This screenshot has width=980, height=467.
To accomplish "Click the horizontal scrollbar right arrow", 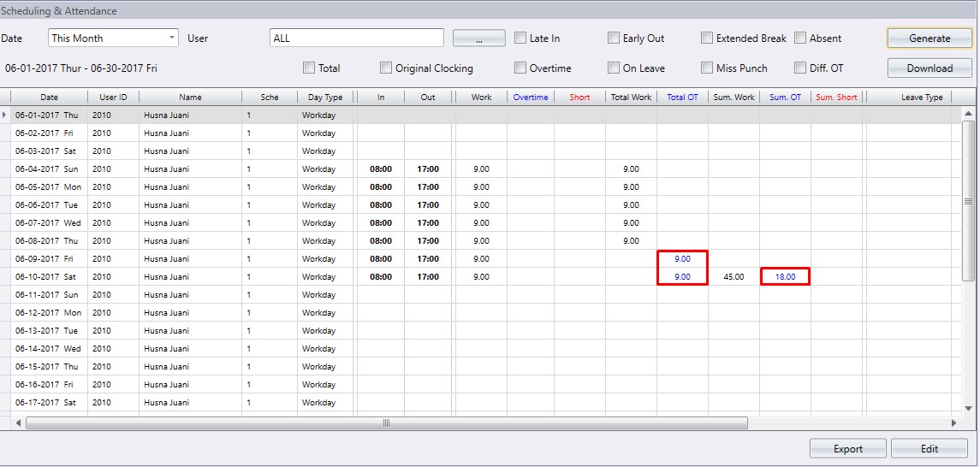I will tap(953, 423).
